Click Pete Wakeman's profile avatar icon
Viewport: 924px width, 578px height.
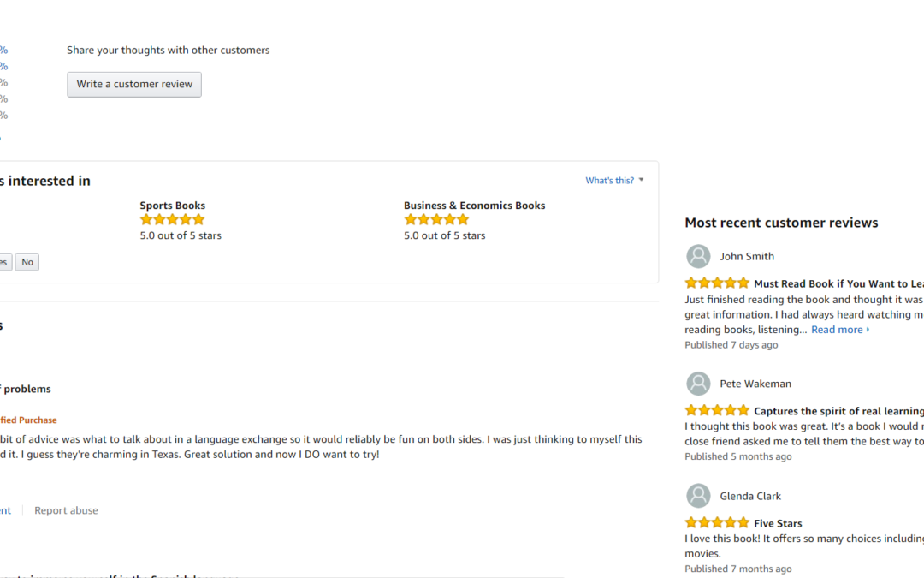tap(699, 384)
